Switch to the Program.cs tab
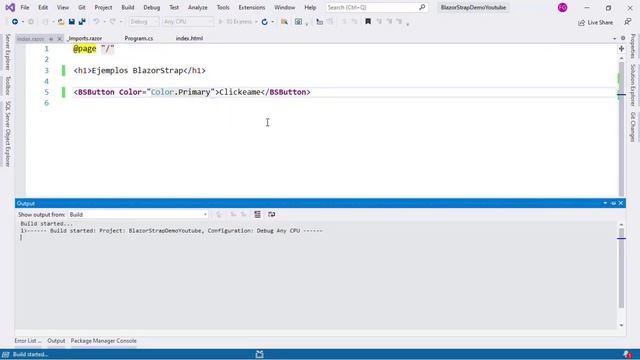The image size is (640, 360). click(139, 38)
